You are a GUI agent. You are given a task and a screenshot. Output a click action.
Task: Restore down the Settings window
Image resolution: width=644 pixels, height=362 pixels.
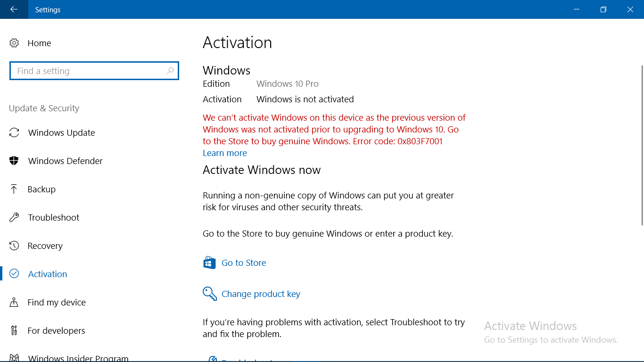click(x=603, y=9)
